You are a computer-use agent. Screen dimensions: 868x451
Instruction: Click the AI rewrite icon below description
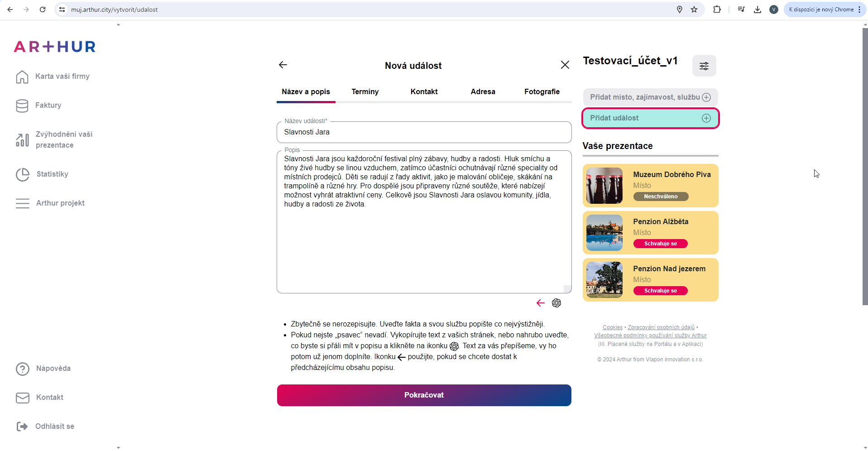tap(556, 303)
